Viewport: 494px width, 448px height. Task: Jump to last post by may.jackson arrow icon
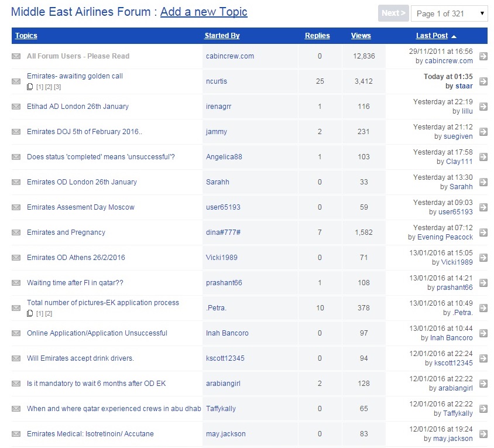pos(483,434)
